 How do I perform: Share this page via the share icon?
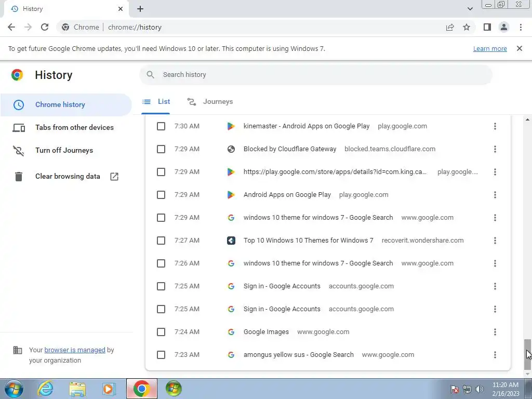coord(450,27)
